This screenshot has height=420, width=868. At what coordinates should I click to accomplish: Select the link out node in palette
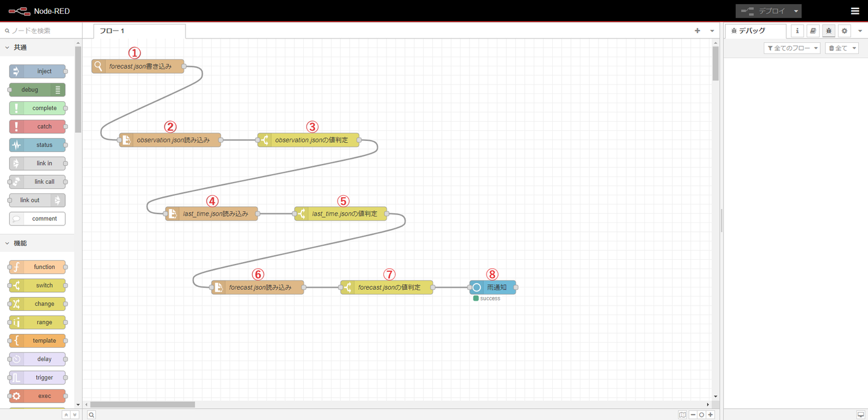[37, 200]
